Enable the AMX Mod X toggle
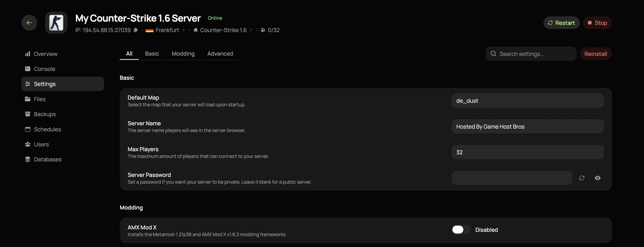 pyautogui.click(x=461, y=230)
